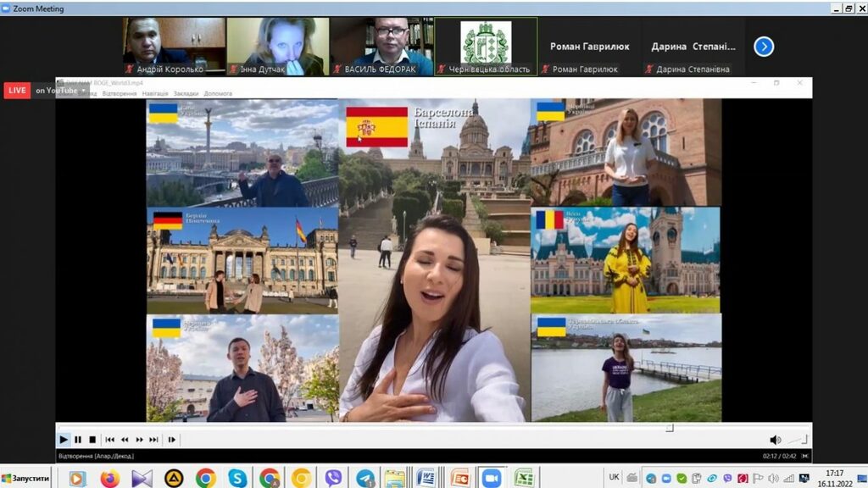
Task: Click the frame step button
Action: click(x=172, y=440)
